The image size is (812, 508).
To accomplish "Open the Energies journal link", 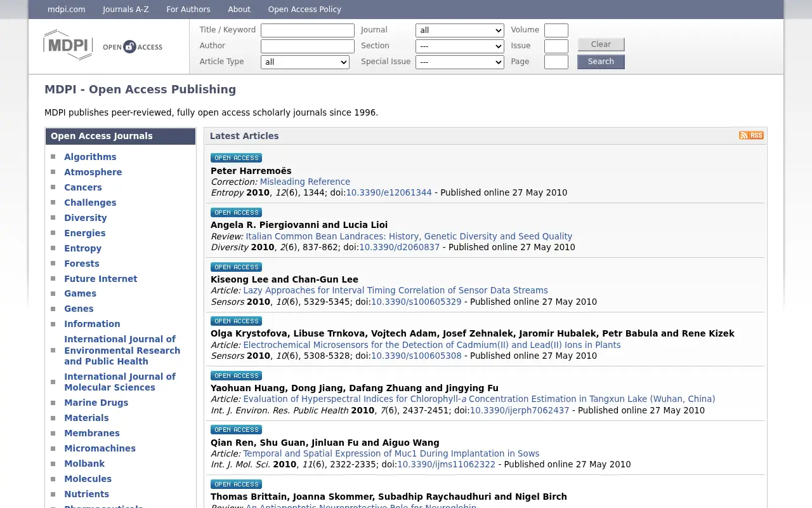I will coord(85,233).
